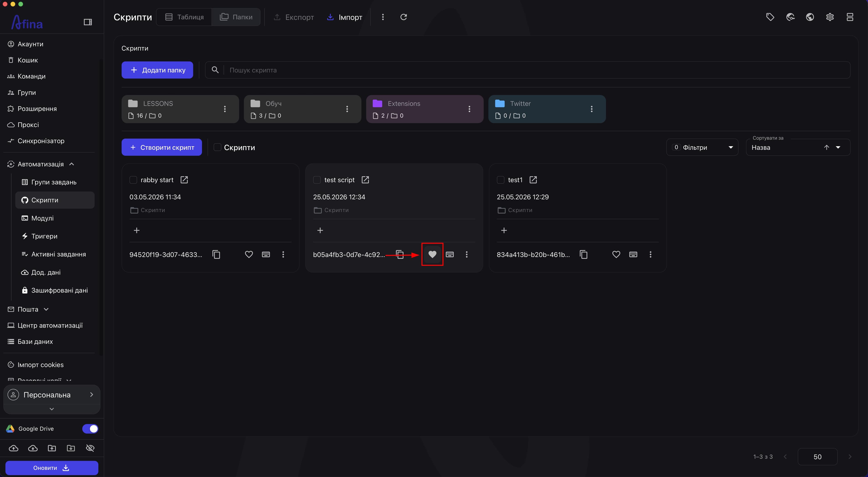Click the globe icon in top right

810,17
